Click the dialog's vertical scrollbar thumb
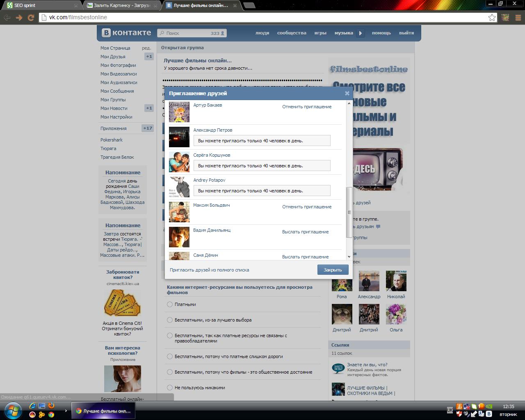Image resolution: width=525 pixels, height=420 pixels. (349, 212)
